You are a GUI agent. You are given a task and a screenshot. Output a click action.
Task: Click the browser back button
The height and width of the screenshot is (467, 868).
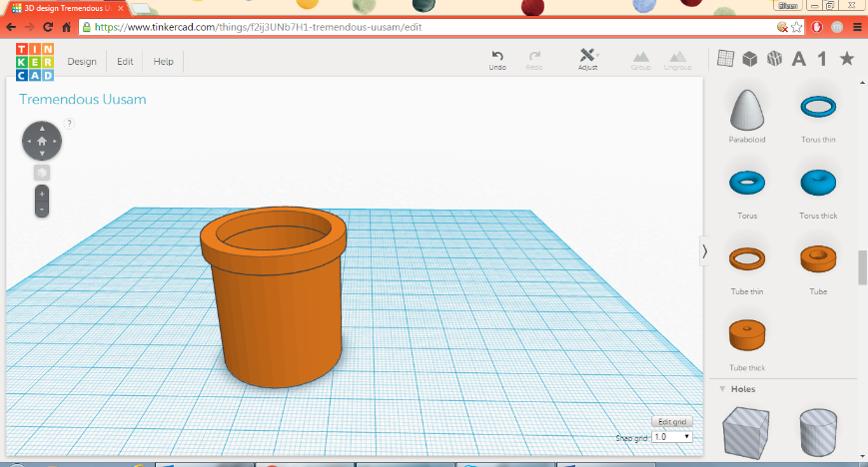click(11, 27)
